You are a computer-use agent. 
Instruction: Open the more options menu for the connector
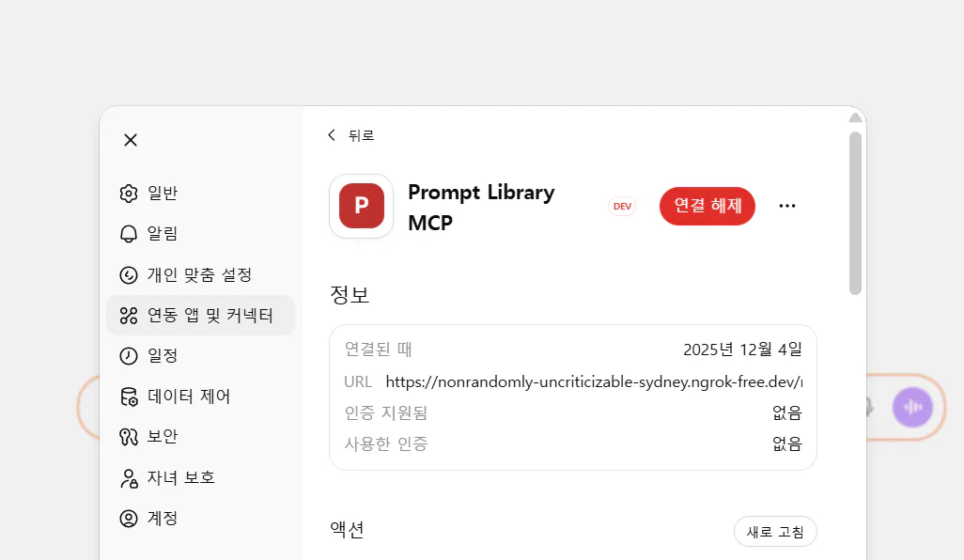pyautogui.click(x=787, y=206)
